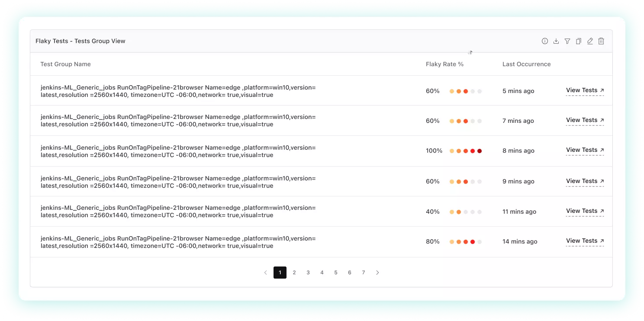Select page 2 in pagination
Screen dimensions: 644x321
pyautogui.click(x=294, y=273)
